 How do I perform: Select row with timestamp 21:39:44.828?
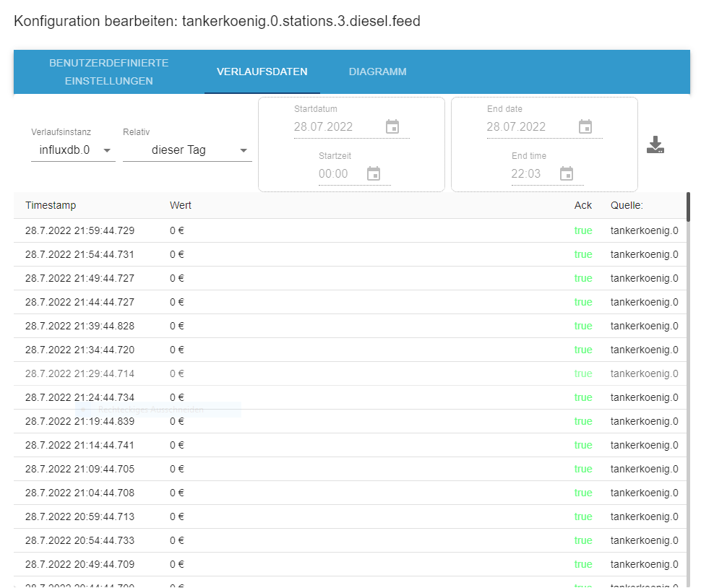click(350, 327)
